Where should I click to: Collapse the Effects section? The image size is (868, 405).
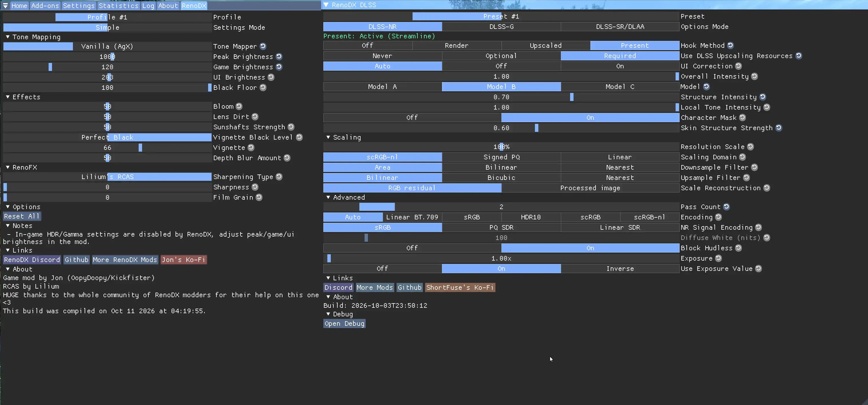[x=8, y=97]
